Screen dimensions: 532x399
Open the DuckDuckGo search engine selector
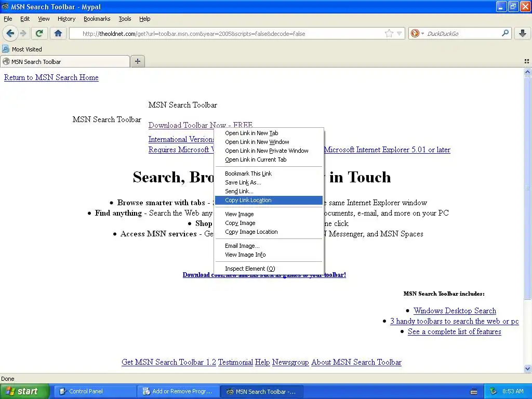[x=417, y=33]
